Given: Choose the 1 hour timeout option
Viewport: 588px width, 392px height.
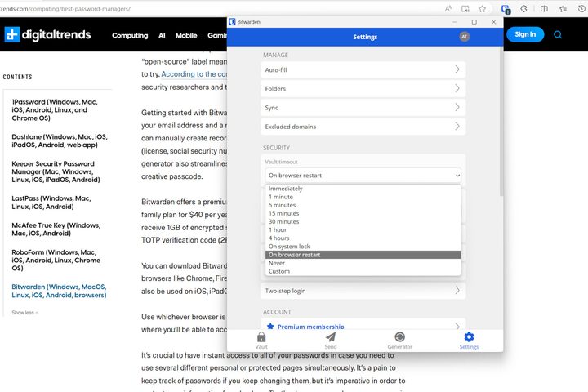Looking at the screenshot, I should 363,229.
